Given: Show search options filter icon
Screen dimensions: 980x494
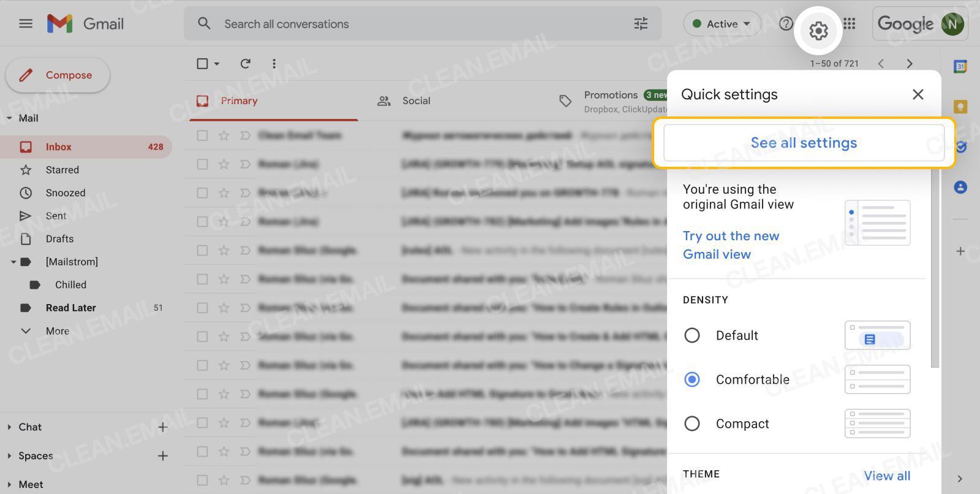Looking at the screenshot, I should point(641,24).
